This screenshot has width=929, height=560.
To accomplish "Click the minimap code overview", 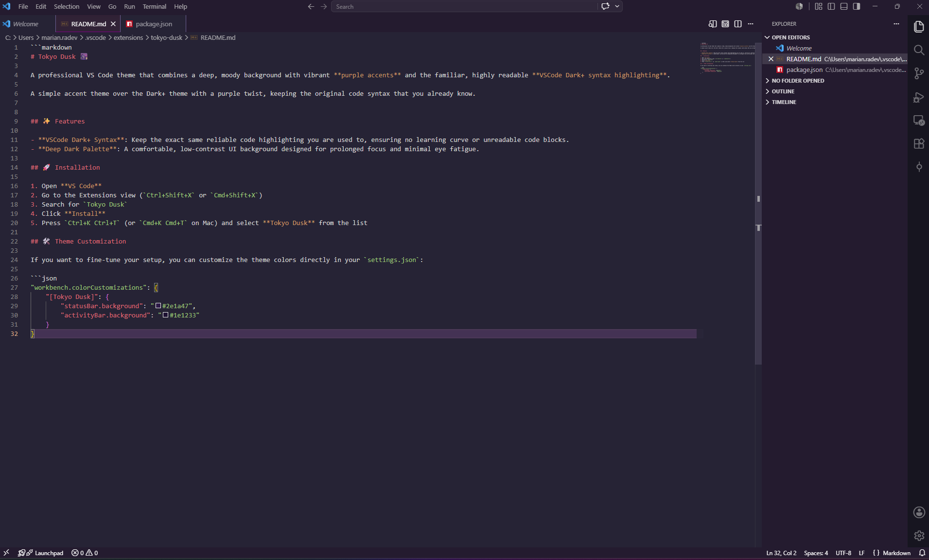I will click(x=727, y=58).
